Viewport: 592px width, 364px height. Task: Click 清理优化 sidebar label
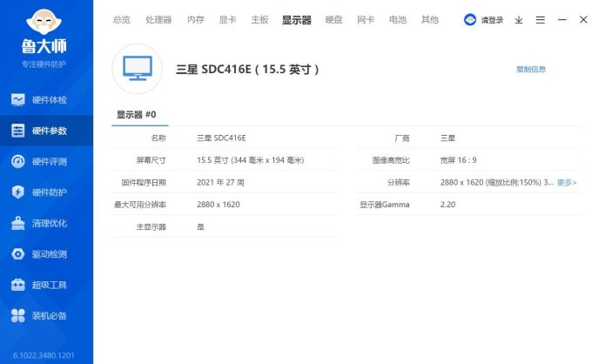point(50,223)
